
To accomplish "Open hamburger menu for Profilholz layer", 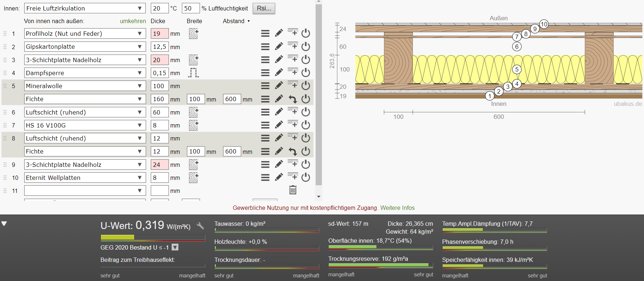I will click(x=265, y=34).
